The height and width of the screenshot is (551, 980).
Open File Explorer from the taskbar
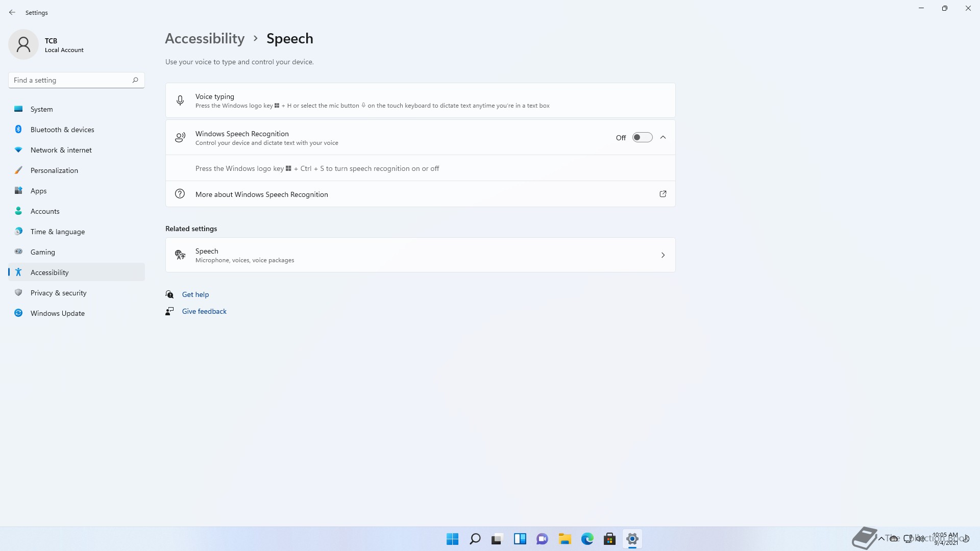pos(565,539)
